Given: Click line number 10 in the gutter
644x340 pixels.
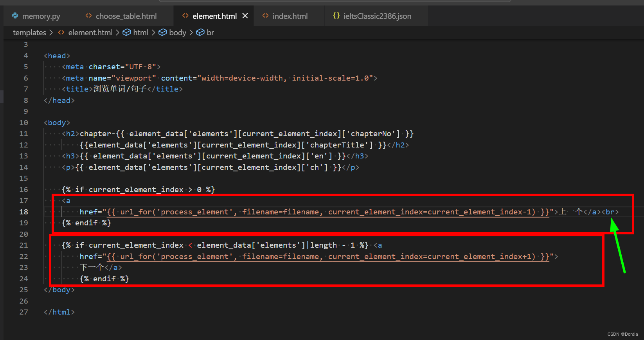Looking at the screenshot, I should (x=23, y=122).
